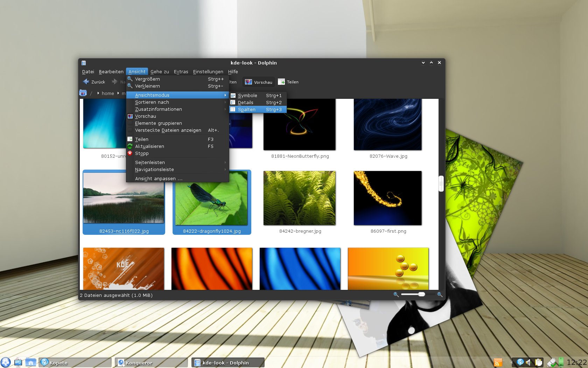
Task: Open the home folder panel icon
Action: 31,362
